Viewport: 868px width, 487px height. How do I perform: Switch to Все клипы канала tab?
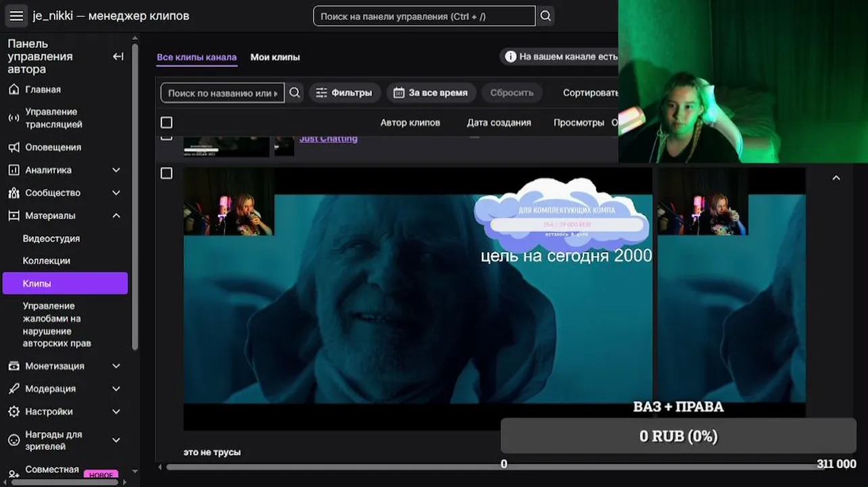(197, 57)
